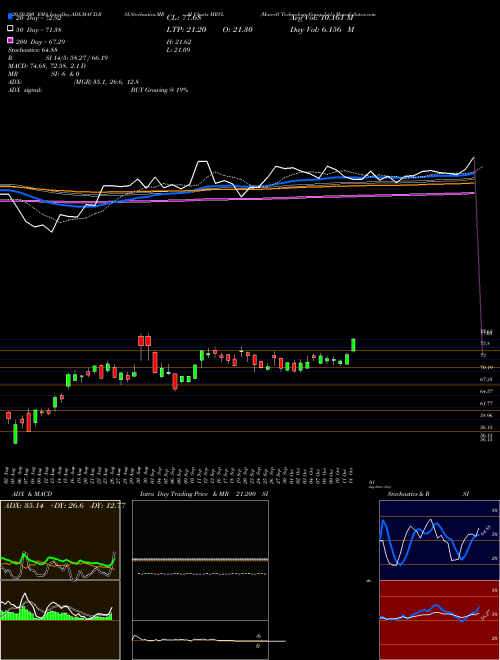The image size is (500, 660).
Task: Click the 'Intra Day Trading Price & MR' title
Action: [184, 494]
